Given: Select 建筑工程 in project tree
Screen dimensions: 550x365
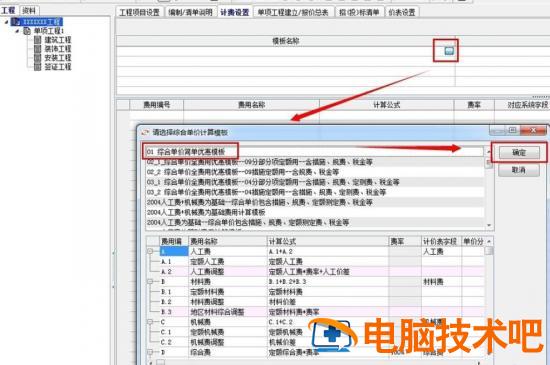Looking at the screenshot, I should tap(58, 40).
